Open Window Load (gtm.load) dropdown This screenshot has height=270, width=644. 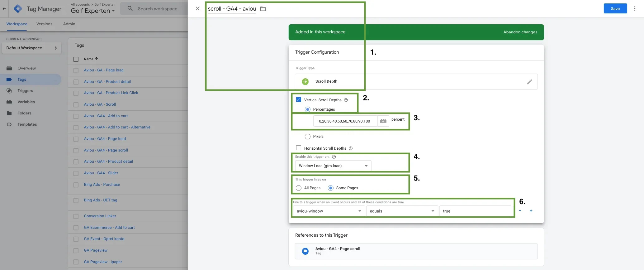[x=333, y=166]
